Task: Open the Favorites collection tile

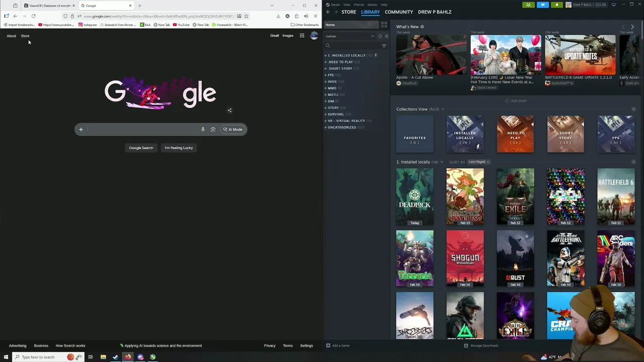Action: [415, 134]
